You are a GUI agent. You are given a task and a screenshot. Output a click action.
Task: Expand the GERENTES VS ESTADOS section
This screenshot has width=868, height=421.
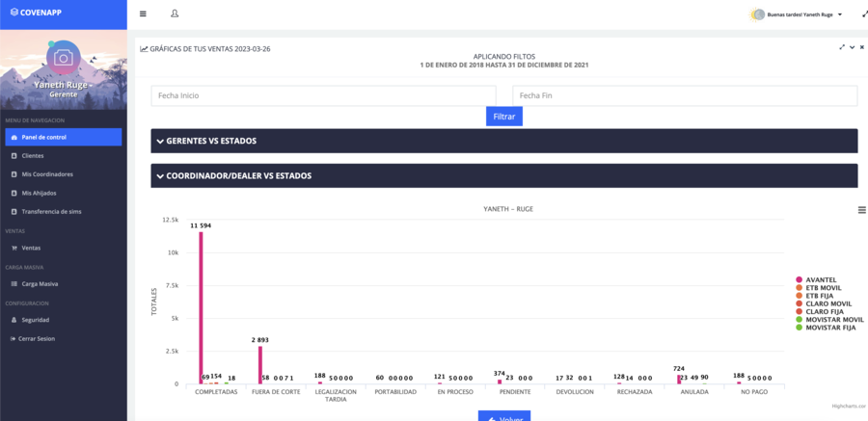[x=504, y=141]
